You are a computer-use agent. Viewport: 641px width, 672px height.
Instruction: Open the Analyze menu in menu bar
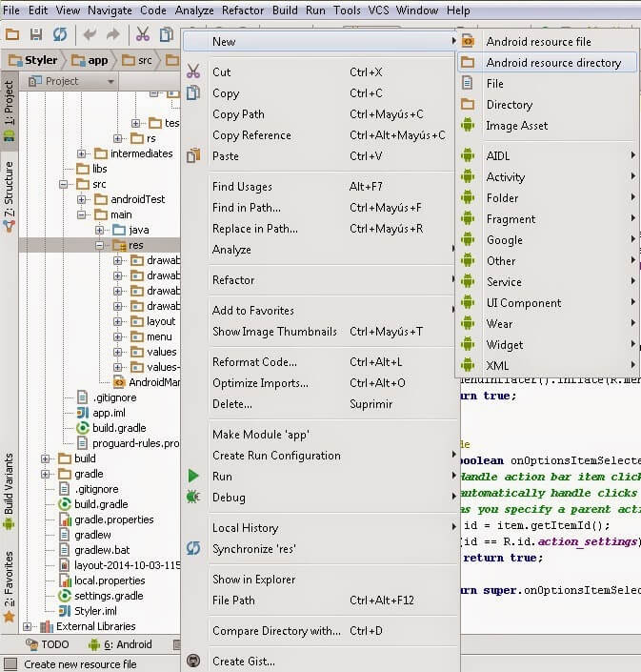194,10
